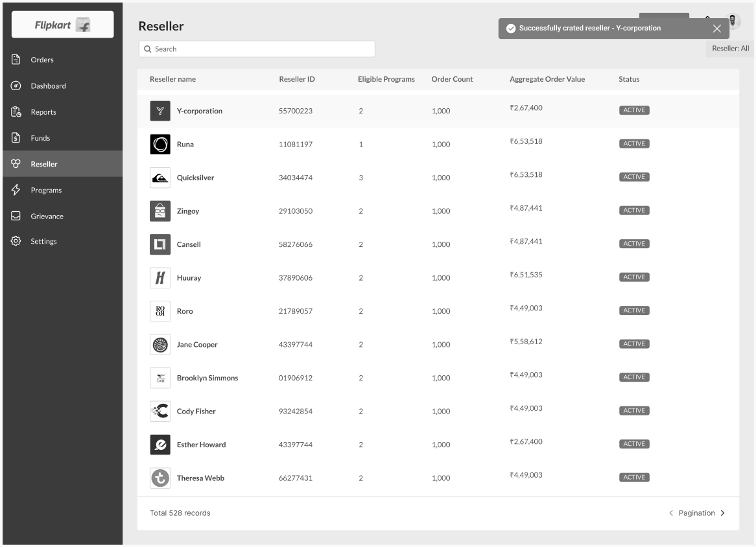Open the Settings sidebar item

[x=63, y=241]
